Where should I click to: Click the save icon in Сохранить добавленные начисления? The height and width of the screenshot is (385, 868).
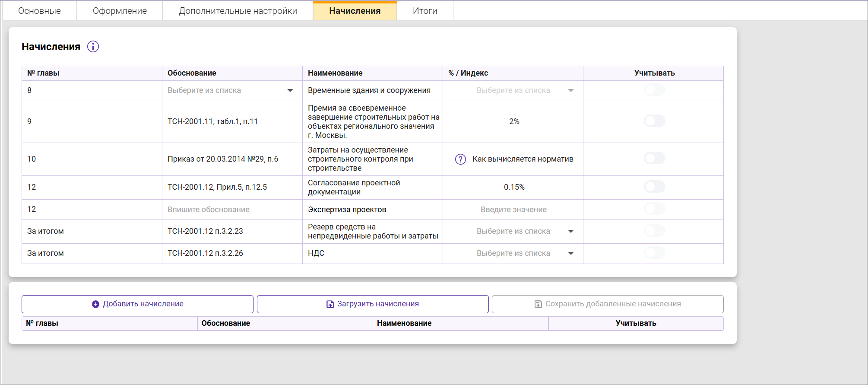(x=538, y=304)
